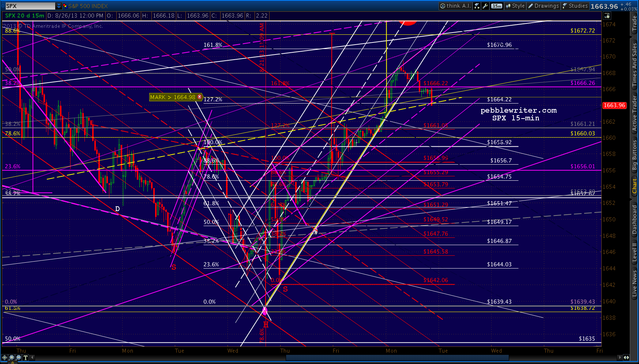Select the Chart side tab
This screenshot has width=639, height=364.
[x=635, y=186]
